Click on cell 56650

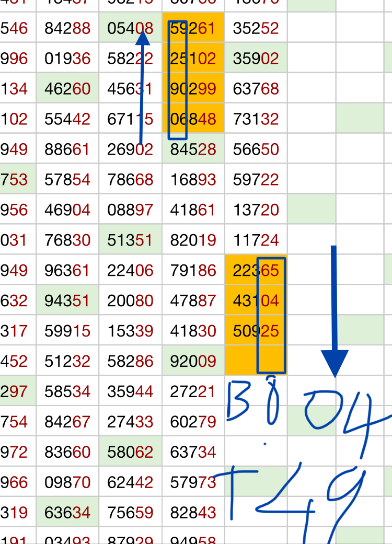pos(256,148)
